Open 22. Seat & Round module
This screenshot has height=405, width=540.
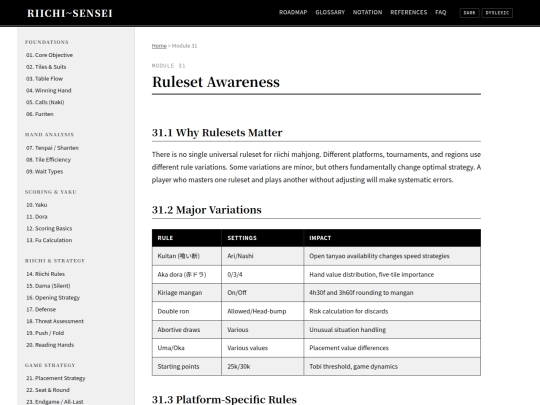pyautogui.click(x=48, y=390)
